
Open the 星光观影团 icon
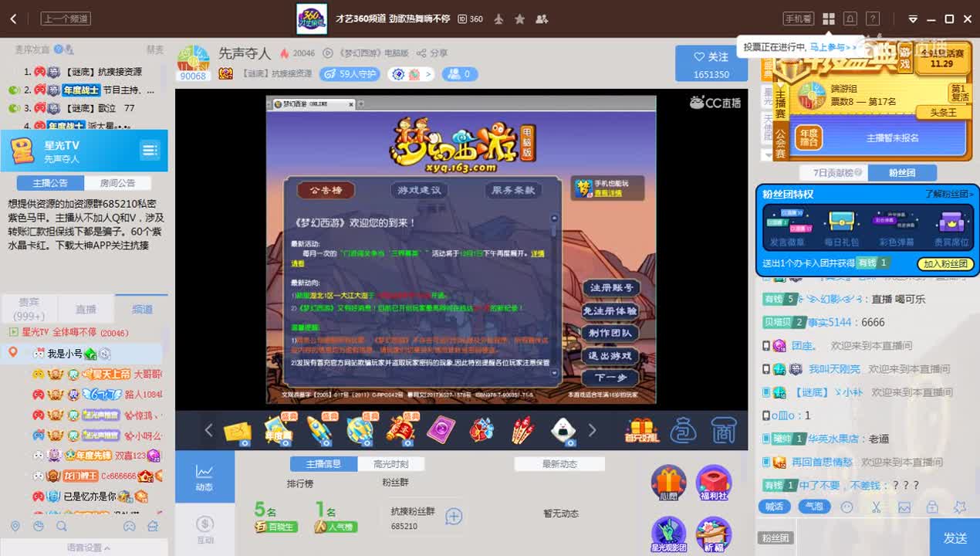pos(668,534)
